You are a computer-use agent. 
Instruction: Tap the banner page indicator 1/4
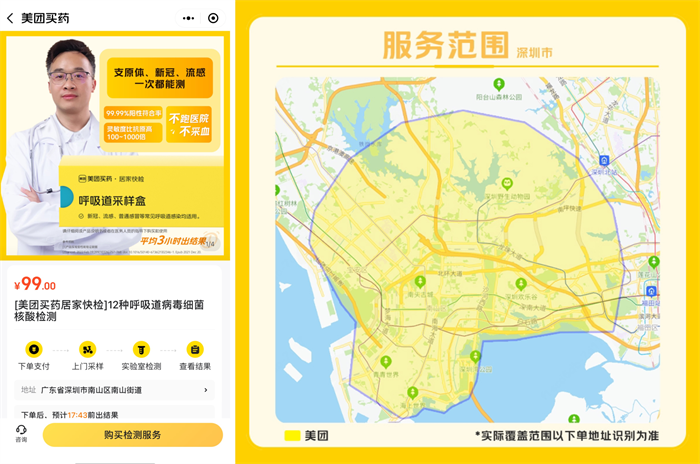coord(210,244)
